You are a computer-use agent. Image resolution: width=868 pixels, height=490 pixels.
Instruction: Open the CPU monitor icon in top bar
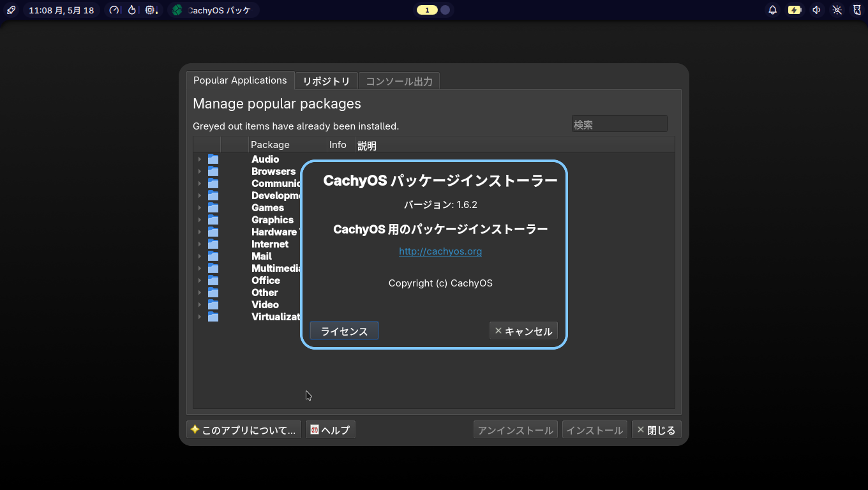click(151, 10)
